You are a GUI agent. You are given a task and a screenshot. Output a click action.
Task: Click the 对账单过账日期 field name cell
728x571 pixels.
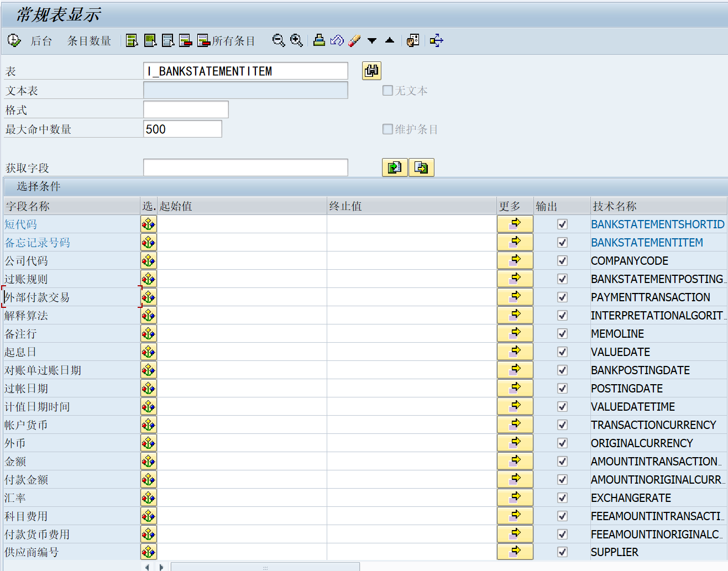[72, 370]
